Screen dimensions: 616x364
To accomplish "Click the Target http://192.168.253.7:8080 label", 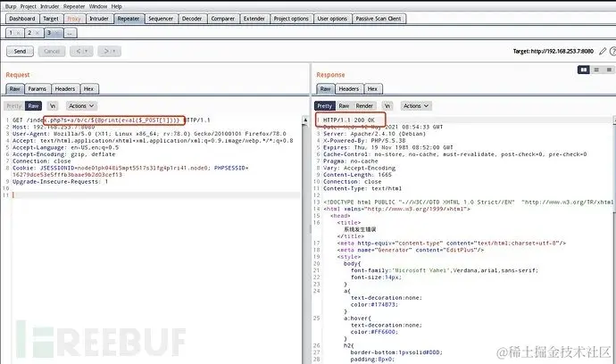I will click(x=554, y=51).
